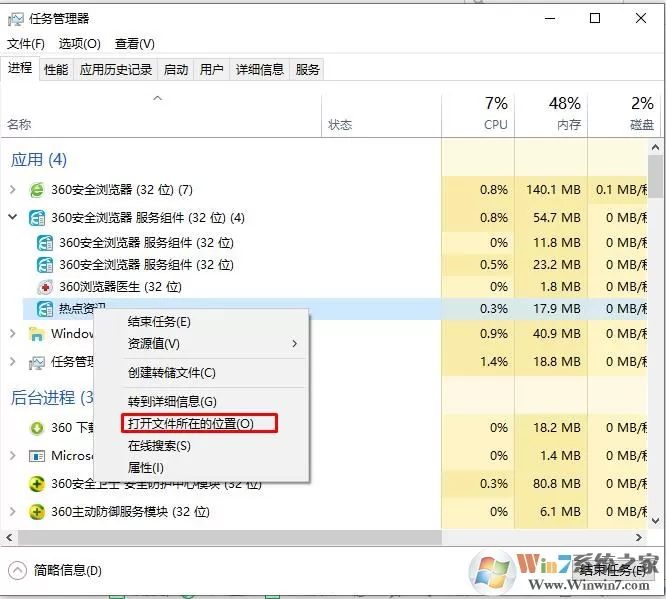666x599 pixels.
Task: Click the 1.4% CPU value of 任务管理器
Action: [494, 362]
